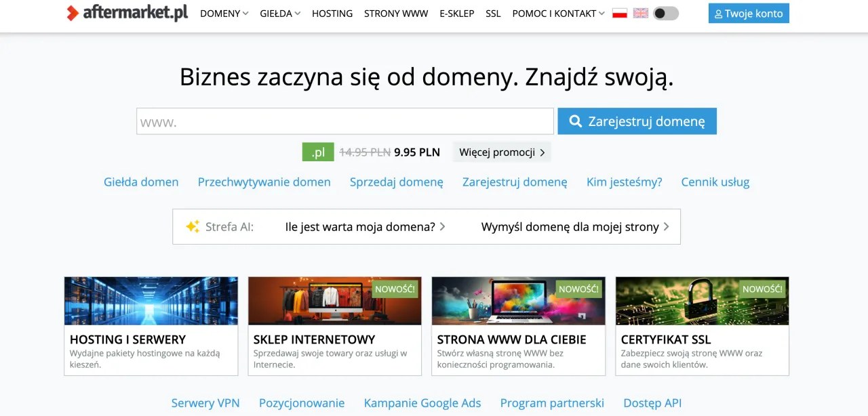Click the user icon inside Twoje konto
The height and width of the screenshot is (416, 868).
point(717,13)
